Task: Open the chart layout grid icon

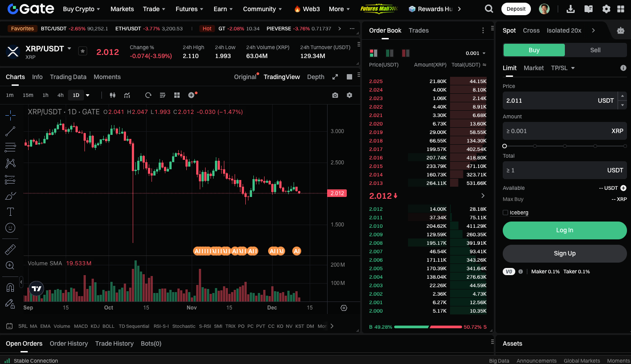Action: coord(177,95)
